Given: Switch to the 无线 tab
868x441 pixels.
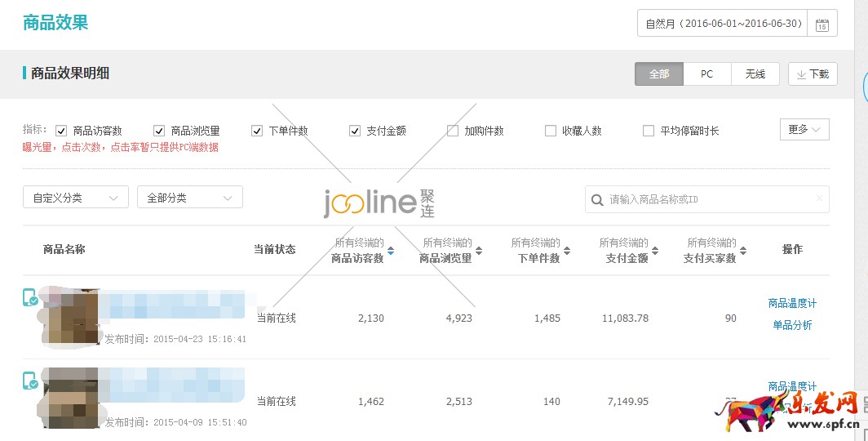Looking at the screenshot, I should 755,74.
